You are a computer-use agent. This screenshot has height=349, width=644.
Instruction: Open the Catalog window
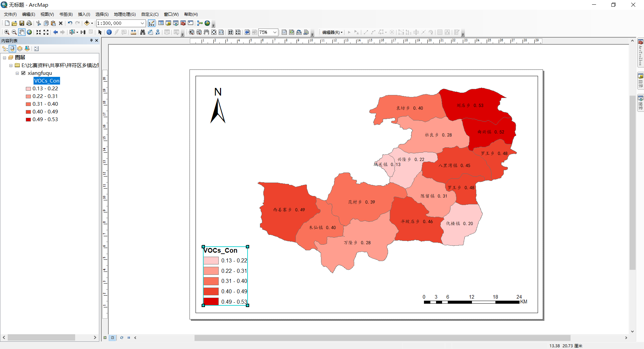pyautogui.click(x=168, y=23)
